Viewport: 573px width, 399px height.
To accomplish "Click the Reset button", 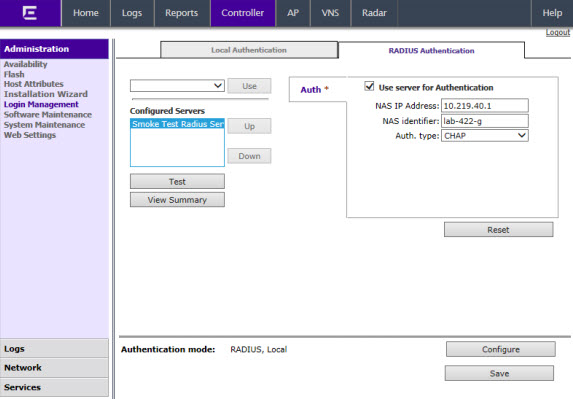I will tap(498, 230).
